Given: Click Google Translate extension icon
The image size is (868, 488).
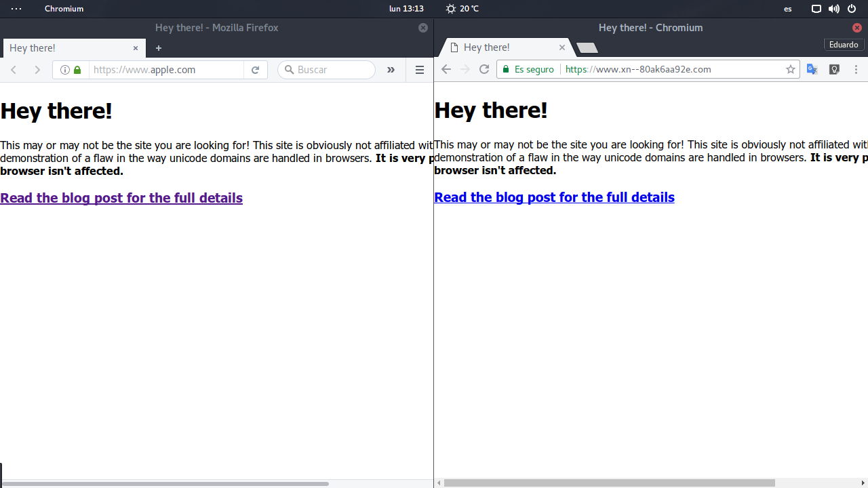Looking at the screenshot, I should [812, 69].
